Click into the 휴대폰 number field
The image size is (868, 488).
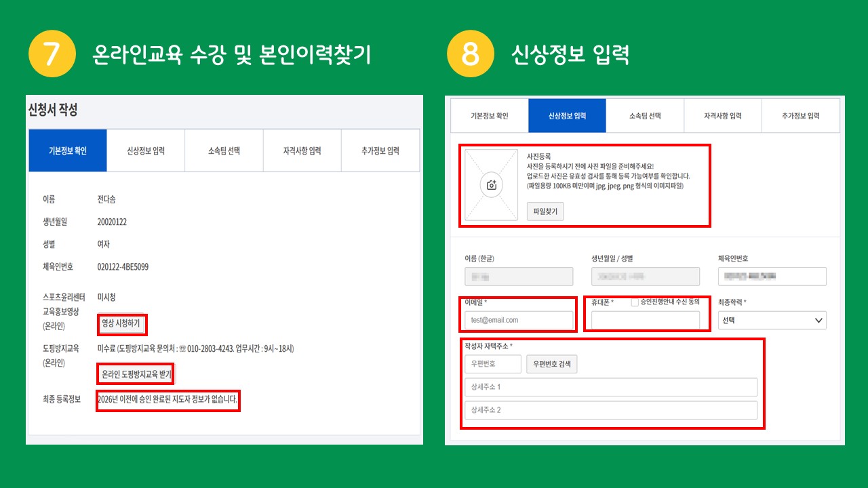pos(645,321)
